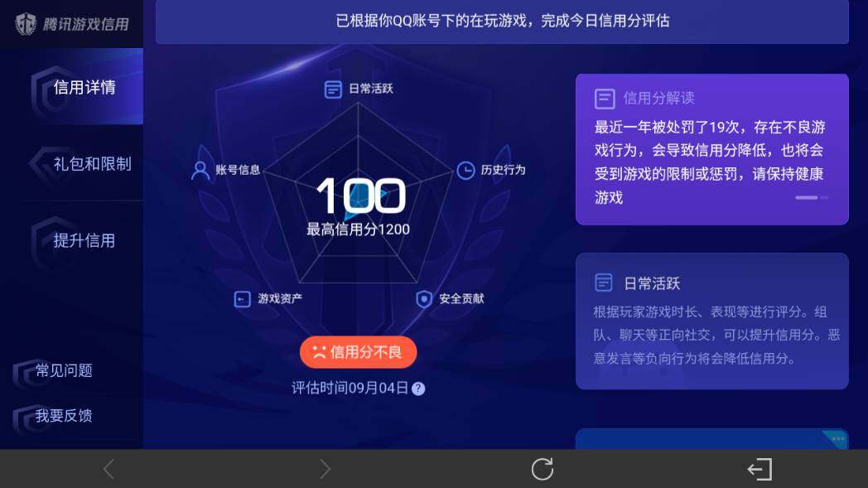Viewport: 868px width, 488px height.
Task: Click the 账号信息 label on radar chart
Action: [x=238, y=170]
